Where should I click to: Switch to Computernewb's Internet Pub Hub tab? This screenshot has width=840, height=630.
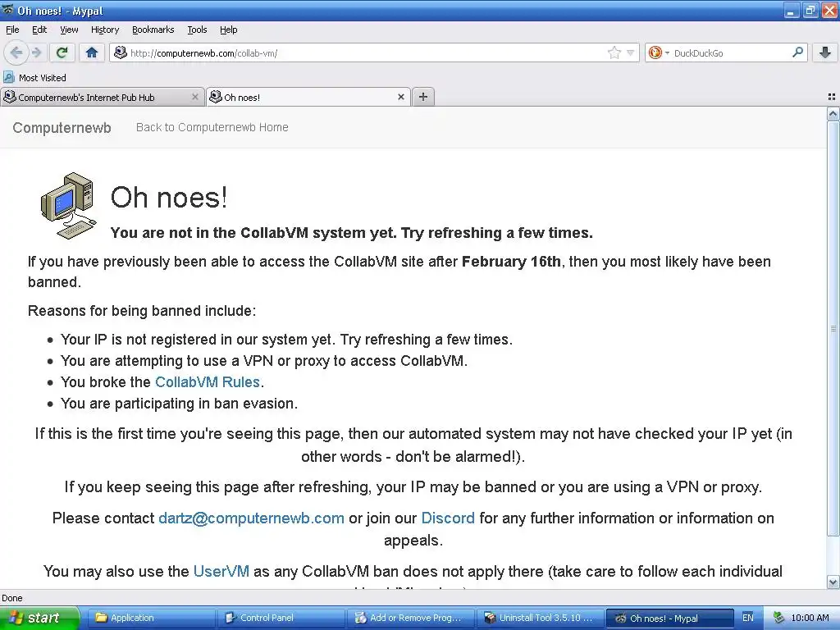[102, 97]
